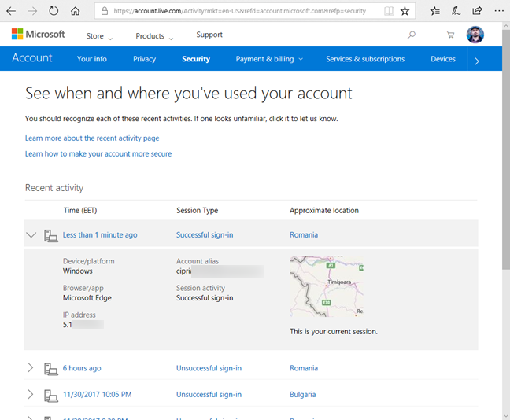Image resolution: width=510 pixels, height=420 pixels.
Task: Click the Timișoara map thumbnail
Action: (327, 286)
